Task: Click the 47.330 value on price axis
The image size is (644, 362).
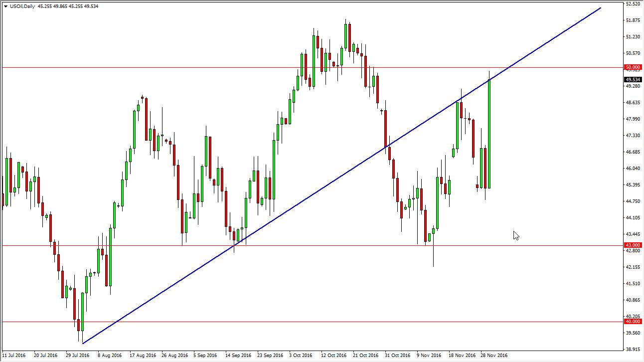Action: coord(633,136)
